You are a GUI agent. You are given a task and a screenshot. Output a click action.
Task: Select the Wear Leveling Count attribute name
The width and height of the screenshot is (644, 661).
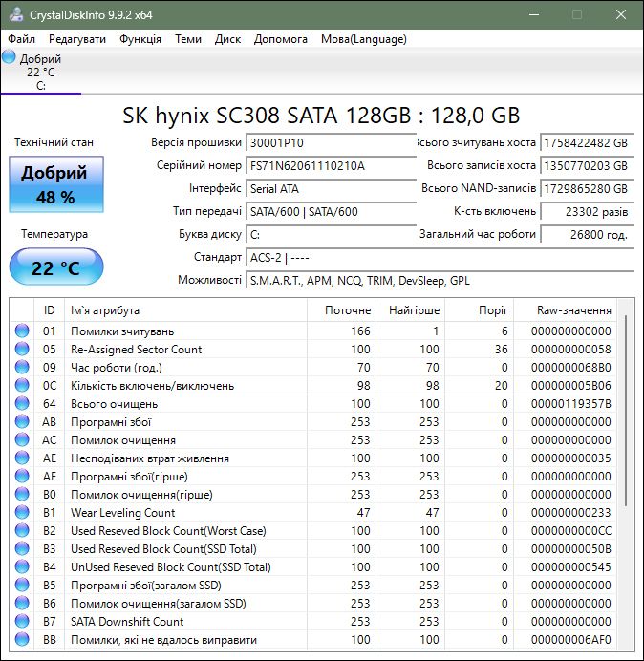[x=122, y=513]
